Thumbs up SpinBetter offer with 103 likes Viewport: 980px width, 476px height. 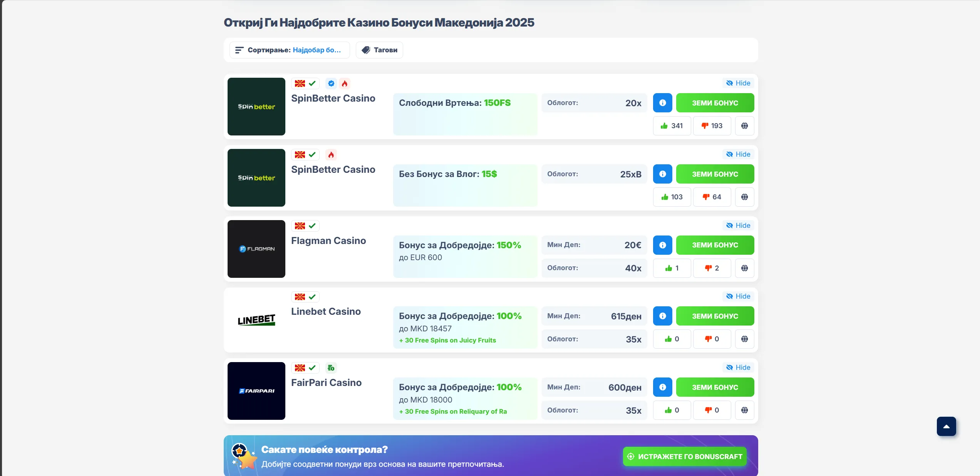pos(672,197)
